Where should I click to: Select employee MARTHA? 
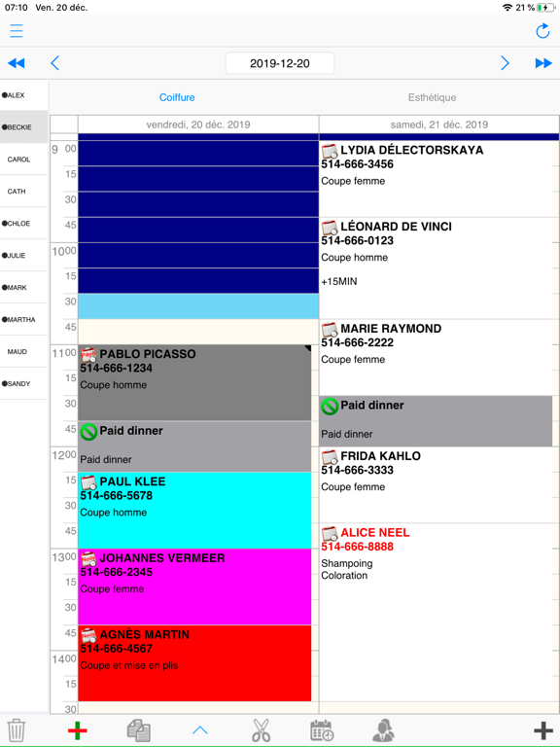(23, 319)
